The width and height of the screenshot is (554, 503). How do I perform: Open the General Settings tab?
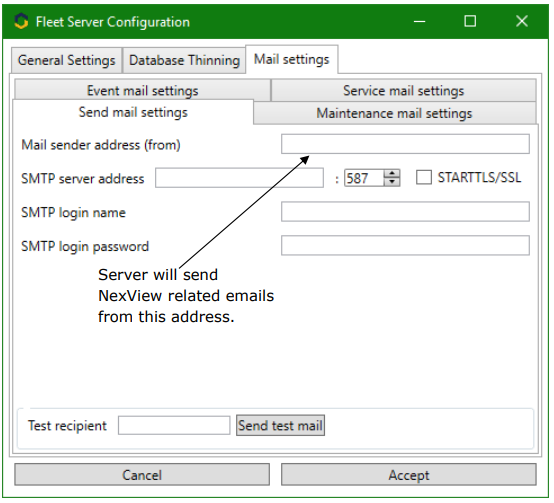tap(67, 60)
